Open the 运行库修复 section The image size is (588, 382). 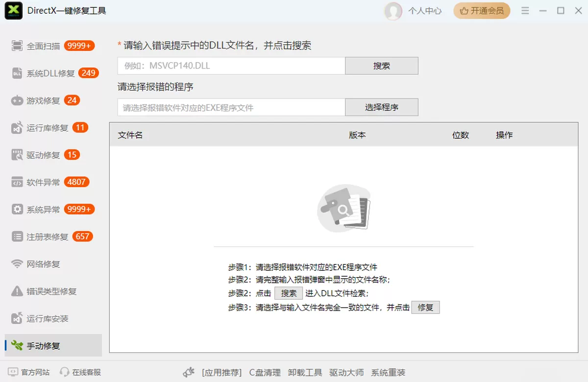(53, 128)
